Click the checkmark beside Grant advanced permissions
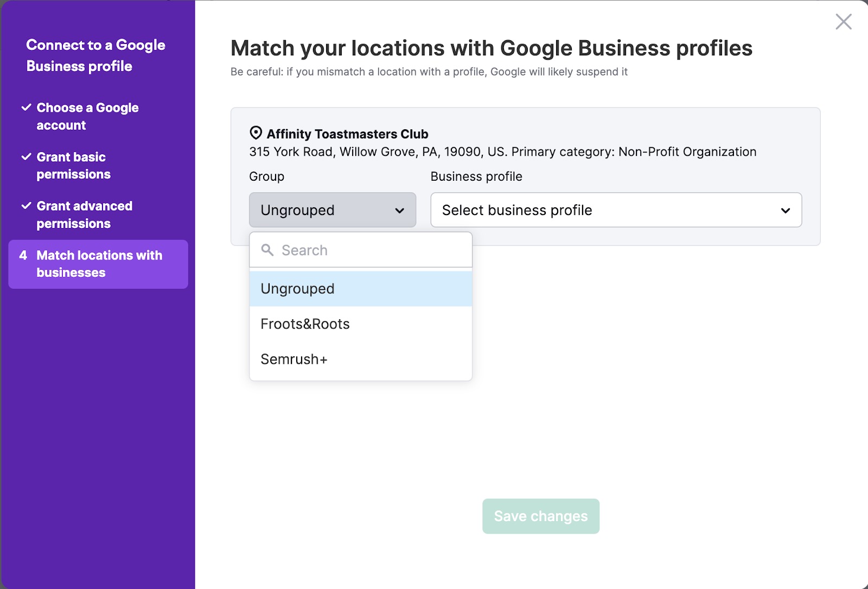Image resolution: width=868 pixels, height=589 pixels. click(x=25, y=206)
